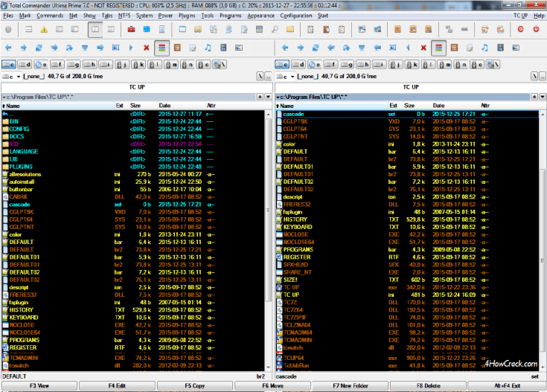547x392 pixels.
Task: Click left panel root backslash button
Action: pos(260,76)
